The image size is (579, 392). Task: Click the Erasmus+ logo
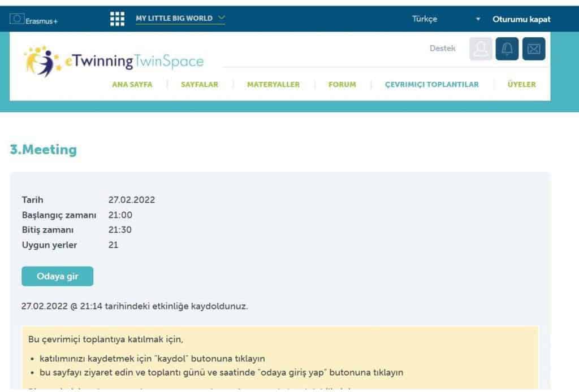pos(34,20)
